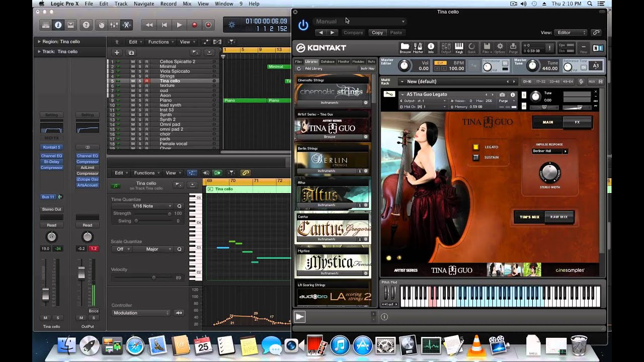This screenshot has width=644, height=362.
Task: Open Kontakt Browse folder icon
Action: 405,48
